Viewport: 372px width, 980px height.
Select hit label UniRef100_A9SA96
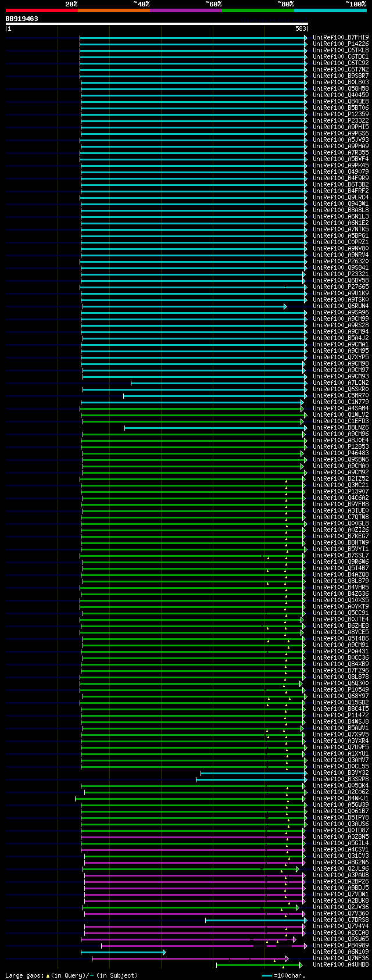341,312
